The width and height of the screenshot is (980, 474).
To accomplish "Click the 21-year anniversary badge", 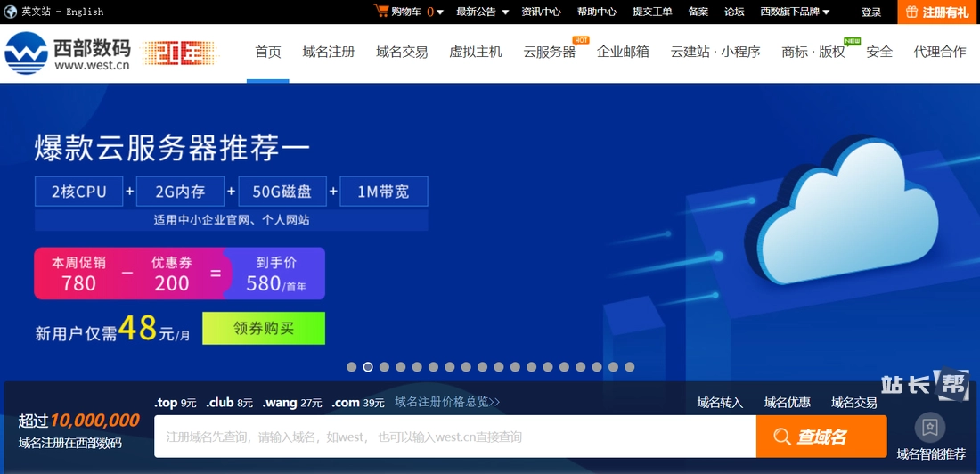I will click(179, 53).
